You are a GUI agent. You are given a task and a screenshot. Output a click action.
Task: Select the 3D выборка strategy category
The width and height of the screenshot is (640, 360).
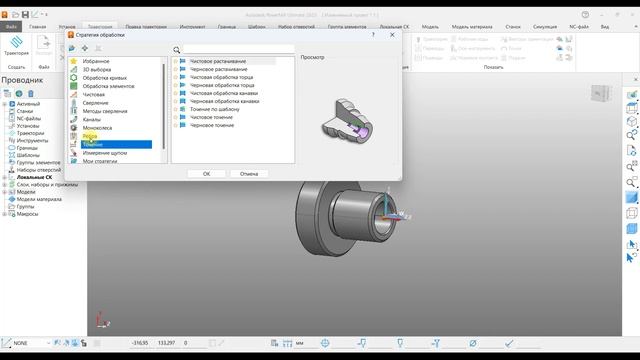click(x=96, y=70)
